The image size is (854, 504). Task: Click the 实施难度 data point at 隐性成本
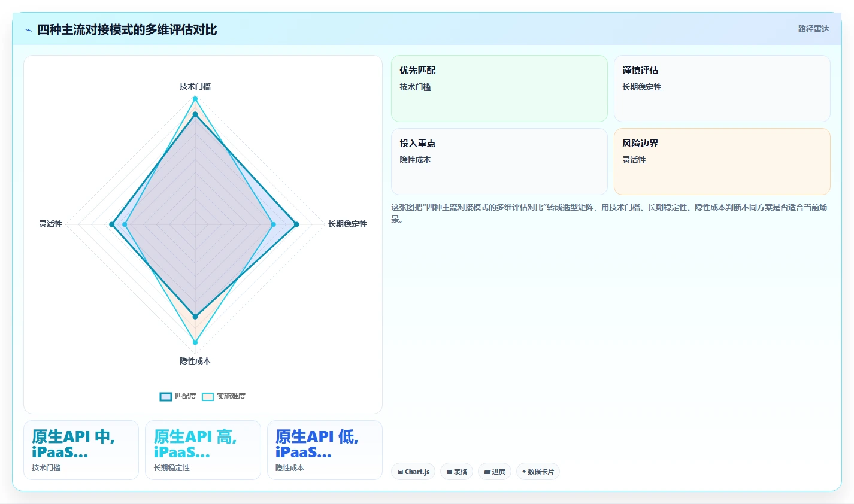pos(195,342)
